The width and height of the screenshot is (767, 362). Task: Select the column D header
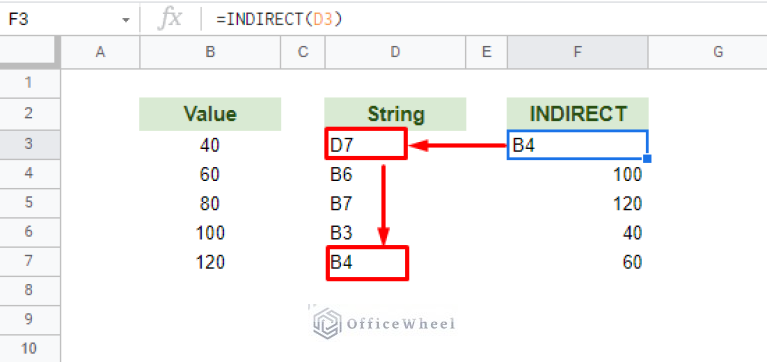395,52
